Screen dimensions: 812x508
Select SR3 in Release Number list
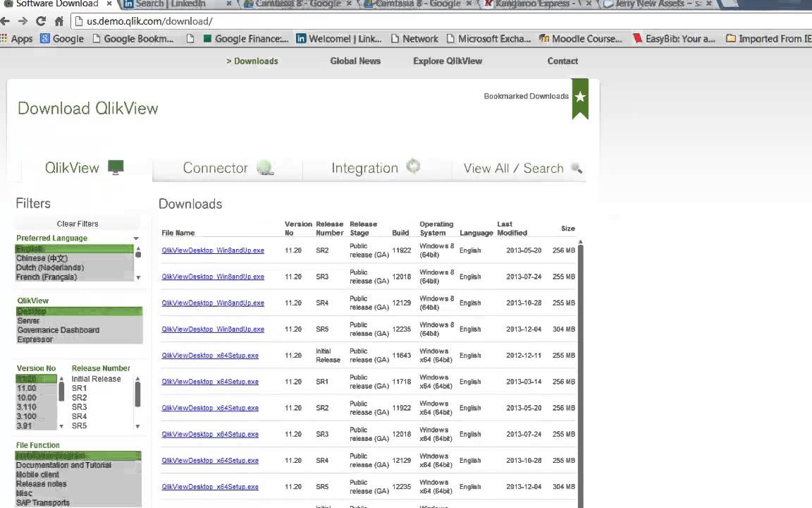click(79, 407)
